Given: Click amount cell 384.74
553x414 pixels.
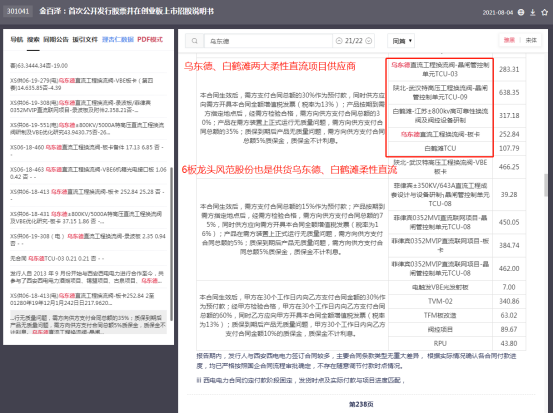Looking at the screenshot, I should (509, 245).
